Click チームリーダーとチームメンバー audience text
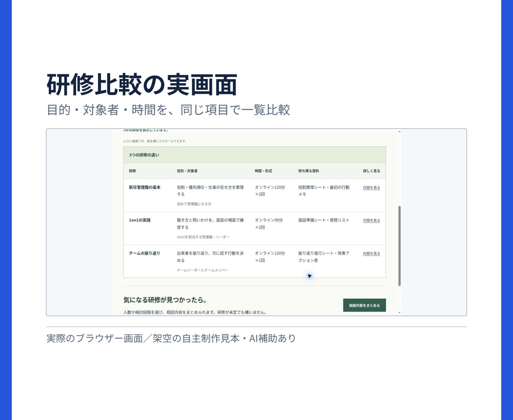The width and height of the screenshot is (513, 420). point(202,270)
